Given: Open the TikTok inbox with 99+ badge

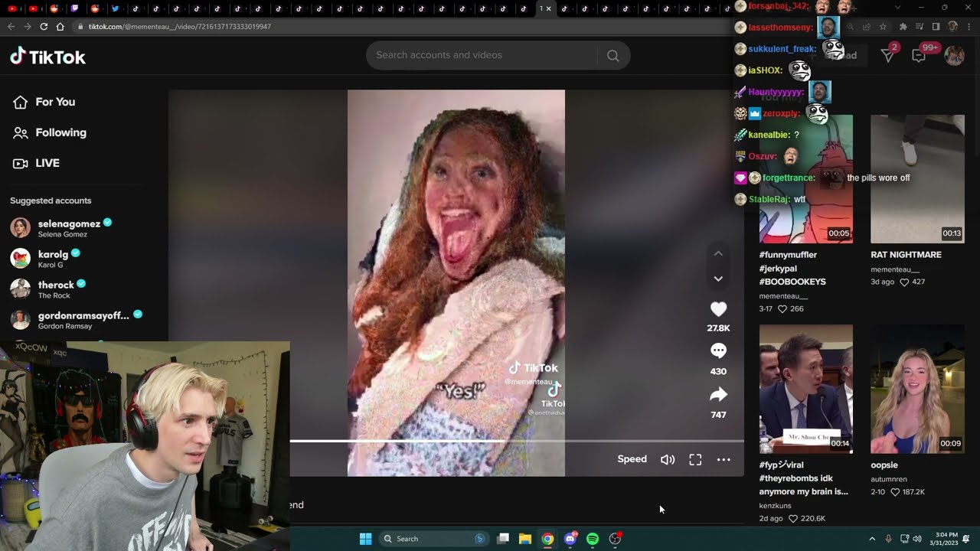Looking at the screenshot, I should tap(920, 55).
